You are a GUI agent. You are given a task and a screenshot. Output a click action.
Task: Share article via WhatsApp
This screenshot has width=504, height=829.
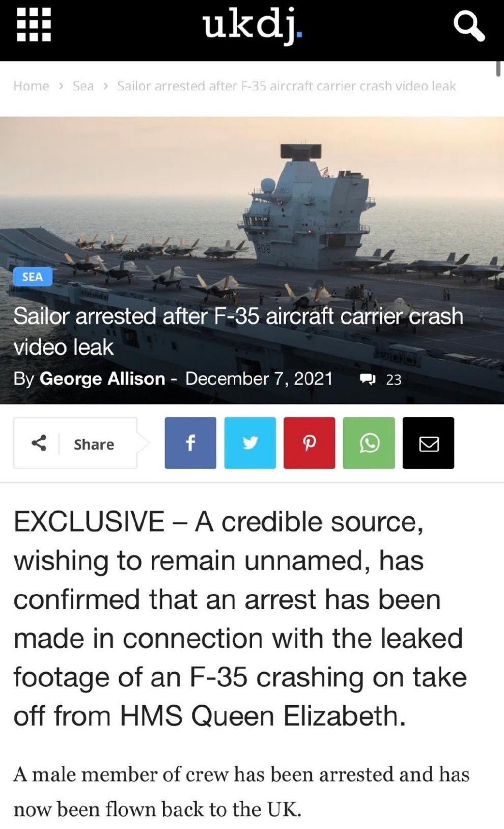click(369, 443)
